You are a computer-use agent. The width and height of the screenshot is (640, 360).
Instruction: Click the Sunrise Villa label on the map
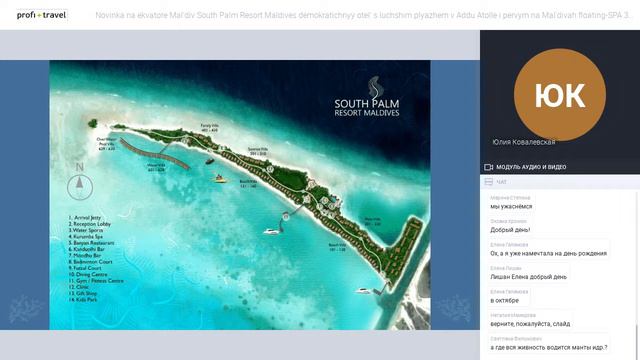click(x=258, y=151)
